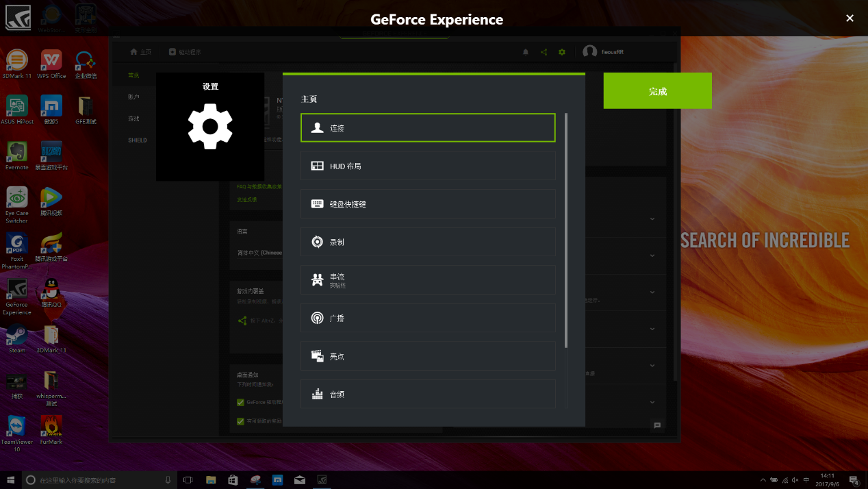The height and width of the screenshot is (489, 868).
Task: Expand the bottommost chevron in GeForce right panel
Action: click(x=652, y=402)
